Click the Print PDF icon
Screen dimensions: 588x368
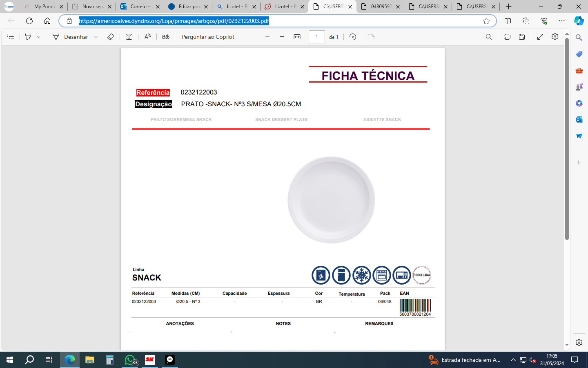(x=507, y=37)
